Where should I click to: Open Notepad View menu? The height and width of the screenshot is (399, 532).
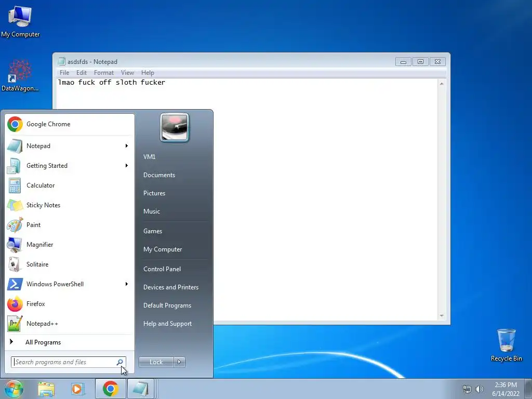click(128, 73)
